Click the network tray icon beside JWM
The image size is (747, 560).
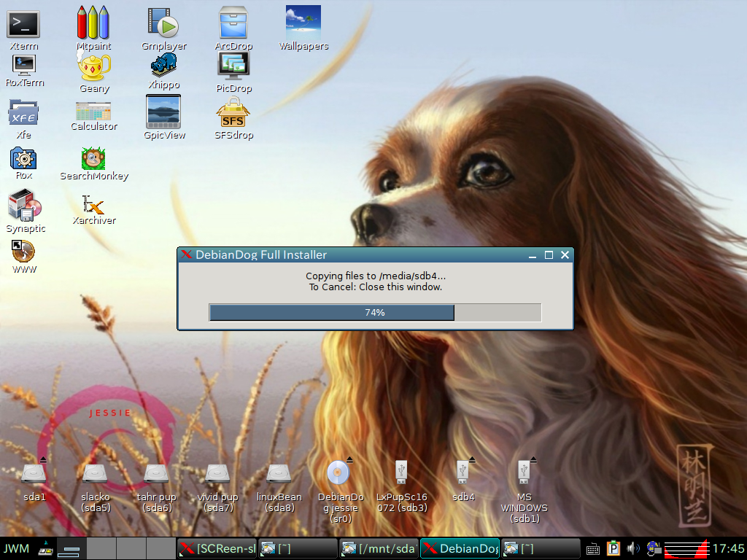(x=45, y=548)
